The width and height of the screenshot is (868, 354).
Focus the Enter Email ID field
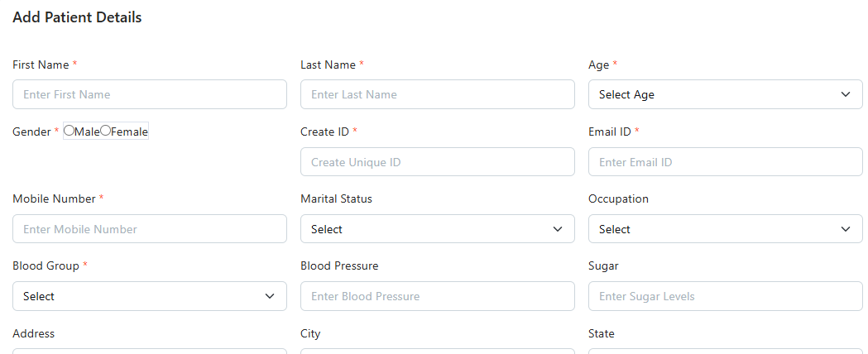click(x=725, y=162)
